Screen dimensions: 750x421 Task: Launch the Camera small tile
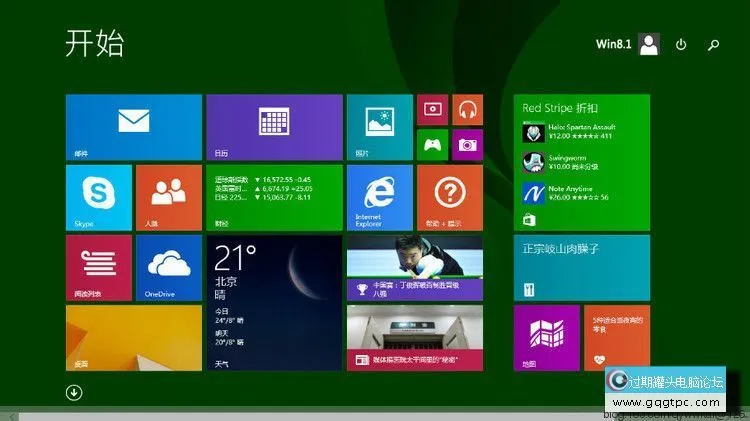tap(467, 145)
